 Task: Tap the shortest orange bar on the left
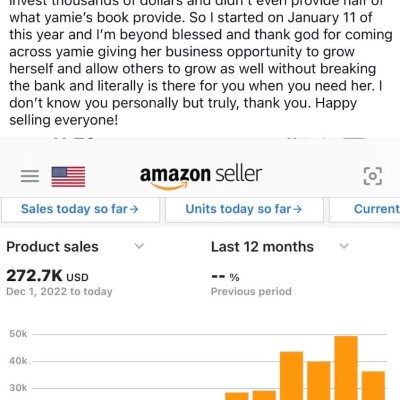pyautogui.click(x=237, y=396)
